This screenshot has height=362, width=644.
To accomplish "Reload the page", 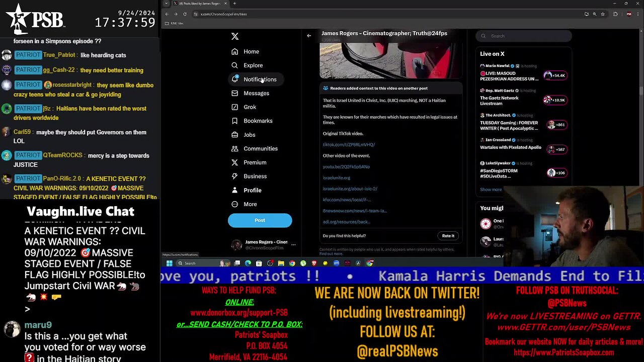I will point(185,14).
